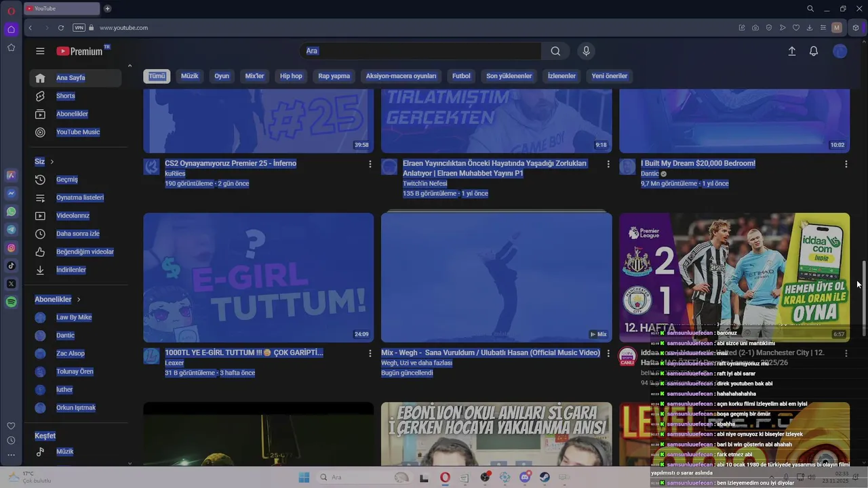
Task: Select the Müzik filter chip
Action: coord(190,76)
